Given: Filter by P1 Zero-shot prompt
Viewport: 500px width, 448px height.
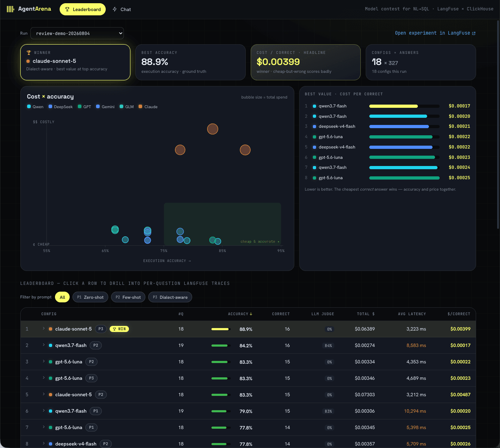Looking at the screenshot, I should coord(90,297).
